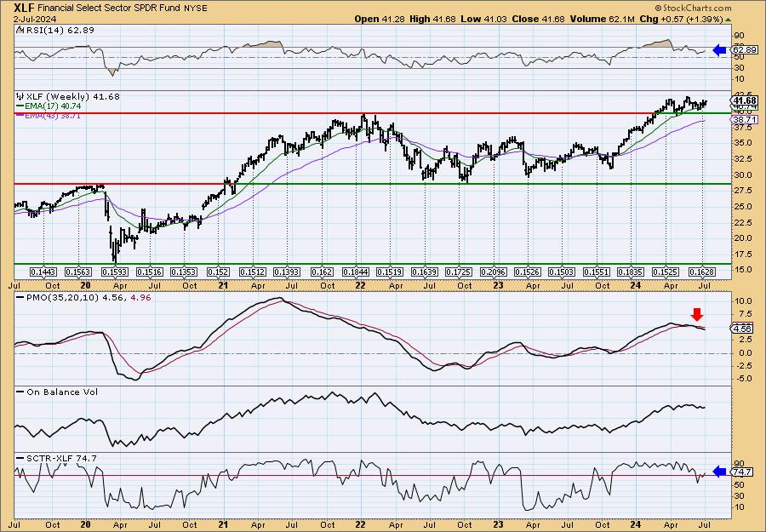
Task: Click the 'SCTR-XLF 74.7' indicator label
Action: [x=61, y=458]
